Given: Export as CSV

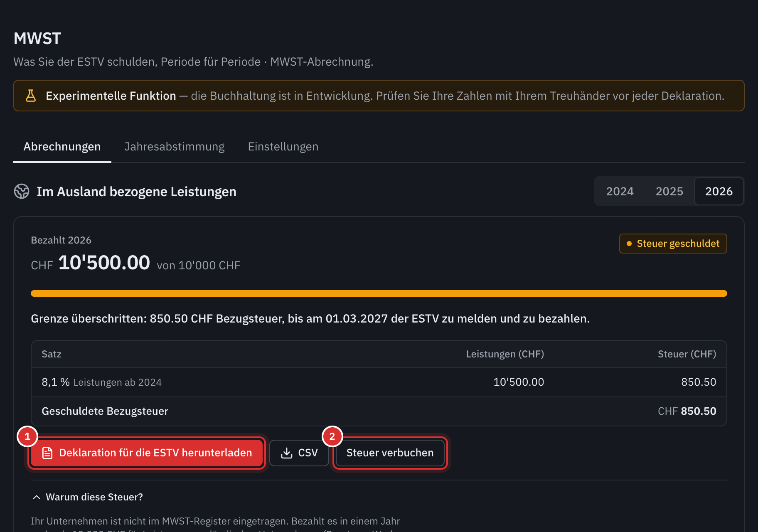Looking at the screenshot, I should (299, 453).
